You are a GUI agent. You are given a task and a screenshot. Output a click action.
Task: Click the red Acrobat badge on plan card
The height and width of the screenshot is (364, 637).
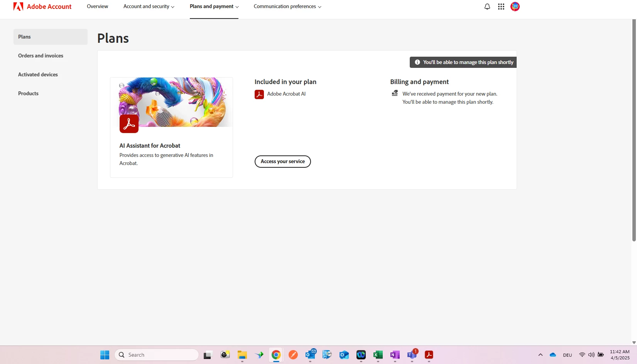coord(129,124)
